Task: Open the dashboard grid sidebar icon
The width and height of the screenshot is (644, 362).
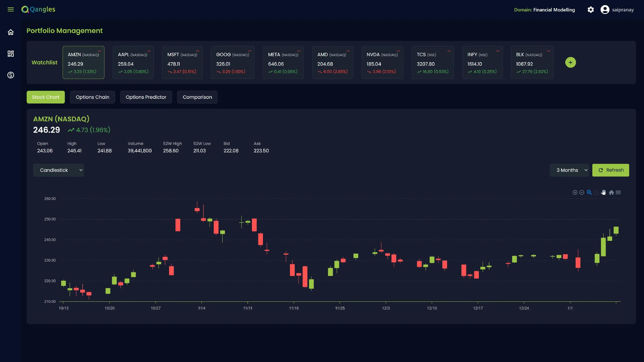Action: pyautogui.click(x=10, y=53)
